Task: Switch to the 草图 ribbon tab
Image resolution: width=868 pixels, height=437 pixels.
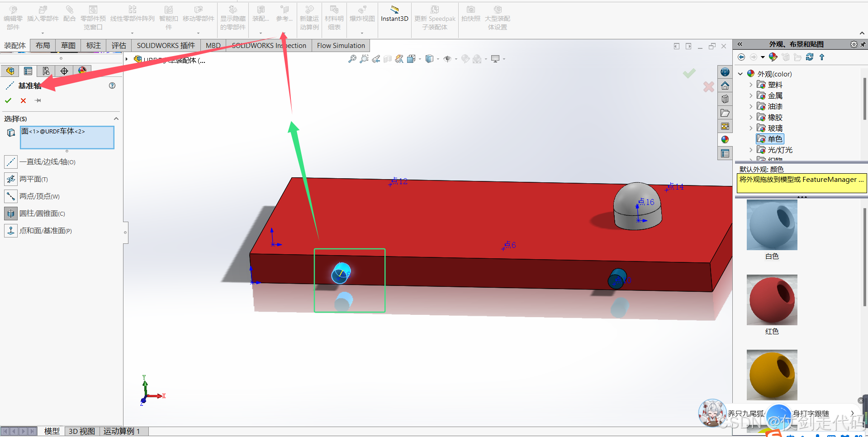Action: pyautogui.click(x=68, y=46)
